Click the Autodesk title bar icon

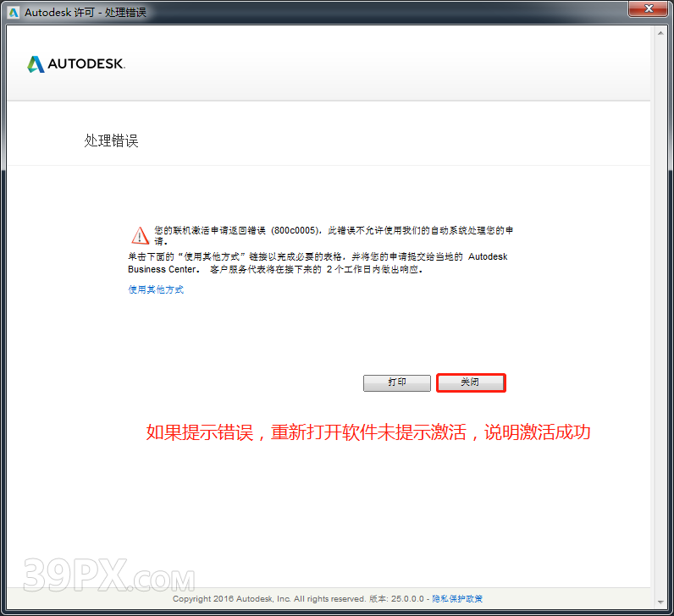(14, 13)
